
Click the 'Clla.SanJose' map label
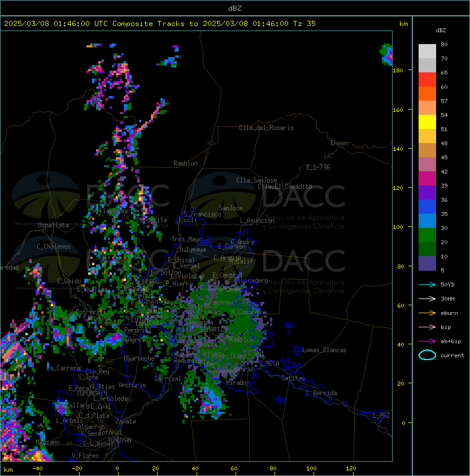(256, 180)
